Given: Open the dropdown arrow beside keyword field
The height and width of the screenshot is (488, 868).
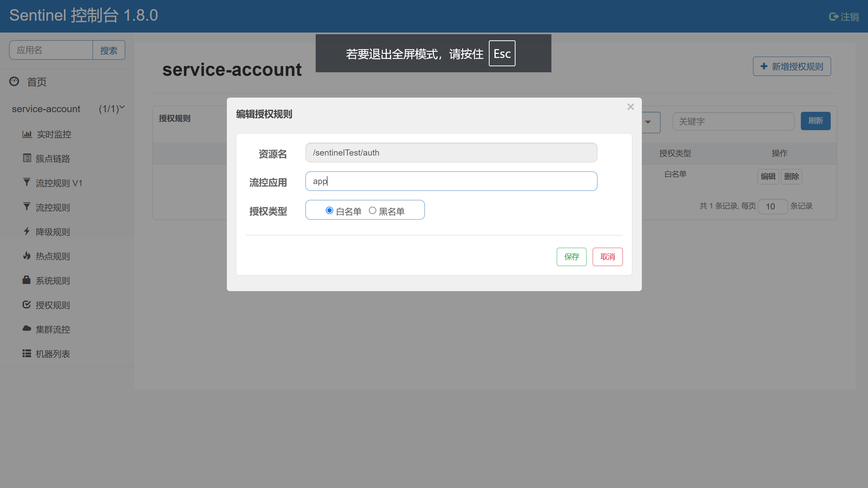Looking at the screenshot, I should click(x=648, y=122).
